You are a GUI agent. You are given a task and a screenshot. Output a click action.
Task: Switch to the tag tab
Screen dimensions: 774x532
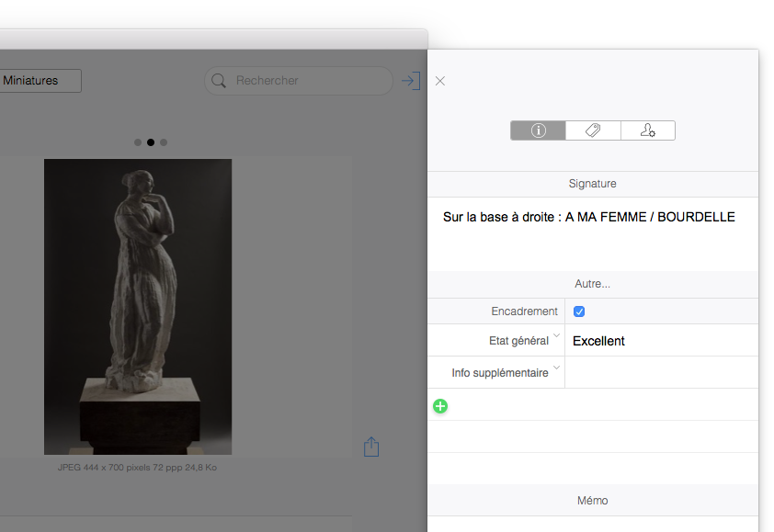[x=593, y=130]
